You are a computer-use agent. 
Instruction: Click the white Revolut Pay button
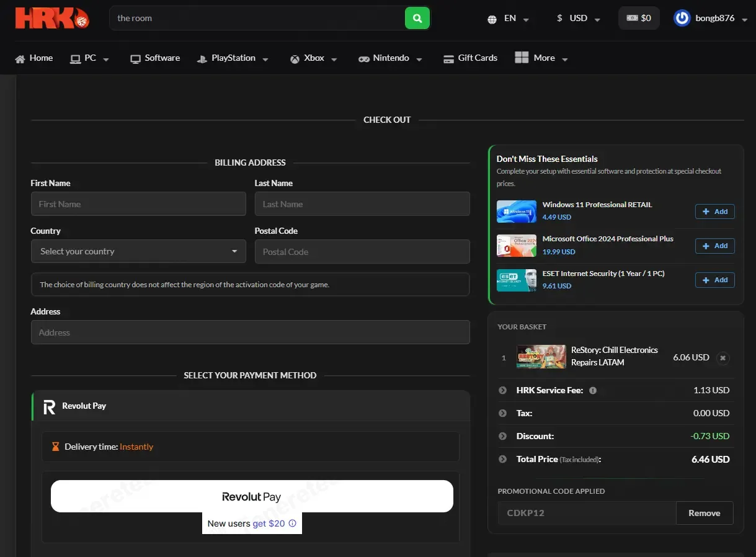click(252, 496)
